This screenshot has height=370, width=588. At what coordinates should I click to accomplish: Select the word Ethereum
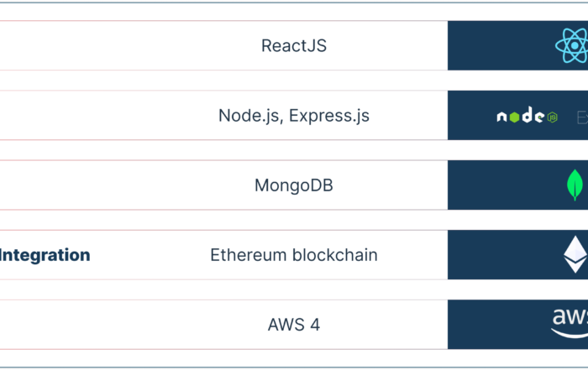coord(249,255)
